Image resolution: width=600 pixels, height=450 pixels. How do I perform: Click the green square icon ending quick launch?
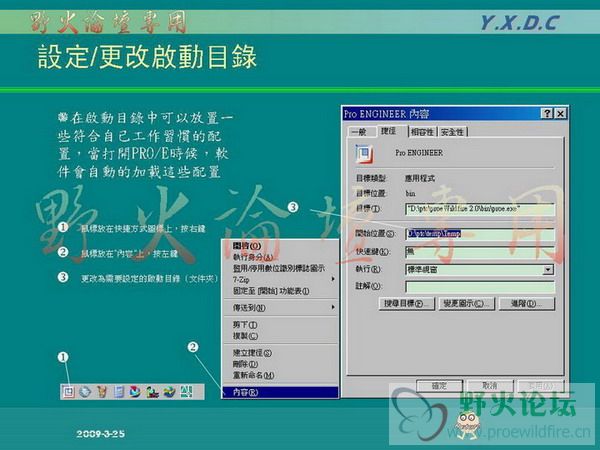pos(186,392)
